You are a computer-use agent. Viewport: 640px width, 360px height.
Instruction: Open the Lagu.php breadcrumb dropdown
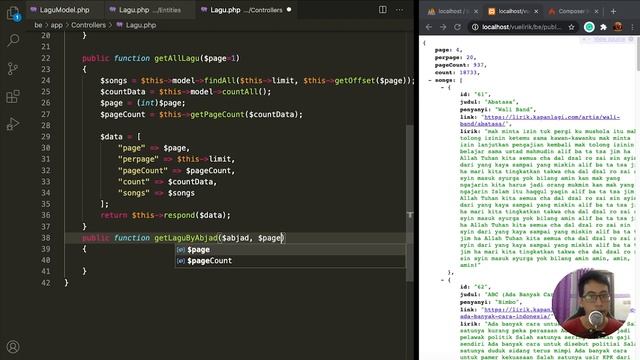pos(141,25)
